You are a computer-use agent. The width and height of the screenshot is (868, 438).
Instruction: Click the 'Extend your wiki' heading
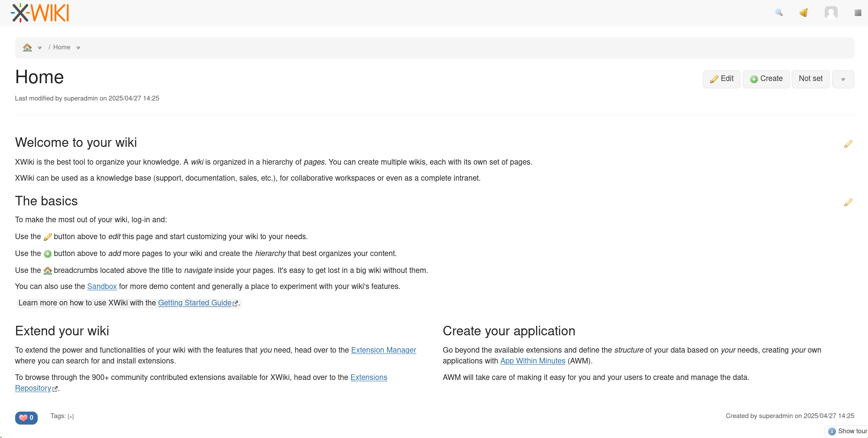click(62, 331)
